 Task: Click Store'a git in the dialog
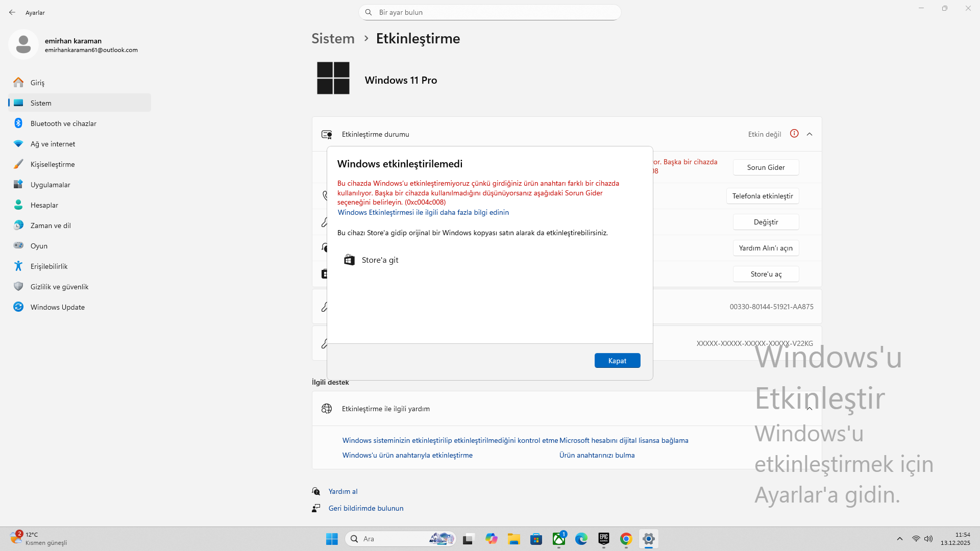click(371, 260)
